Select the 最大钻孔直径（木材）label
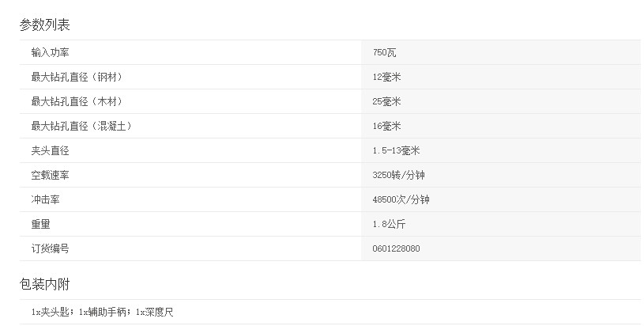The width and height of the screenshot is (644, 326). click(x=77, y=101)
